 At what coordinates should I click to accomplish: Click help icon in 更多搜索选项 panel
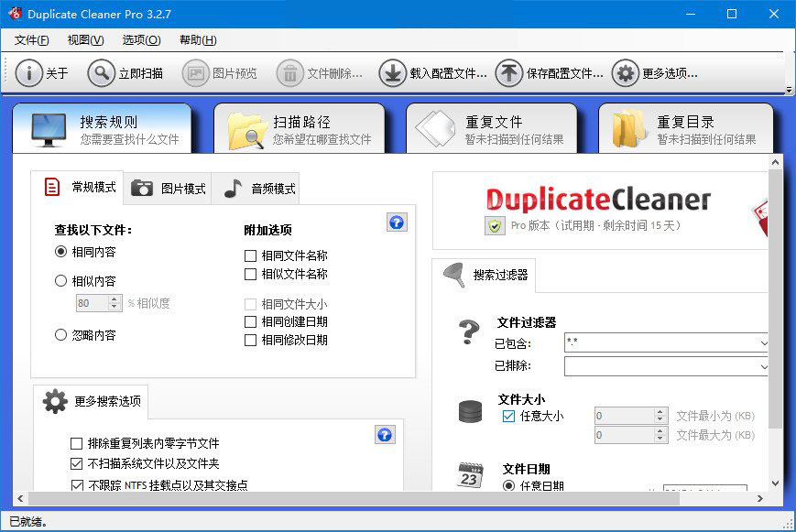pos(385,435)
